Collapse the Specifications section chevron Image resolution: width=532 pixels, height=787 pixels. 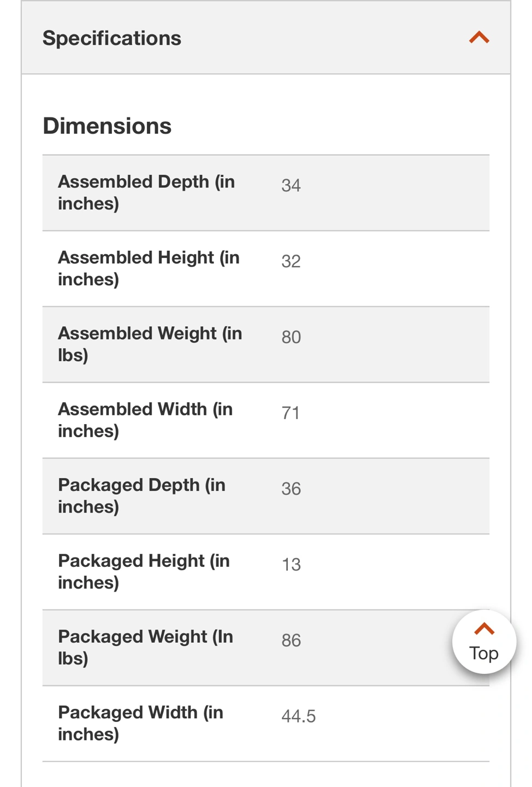[479, 38]
